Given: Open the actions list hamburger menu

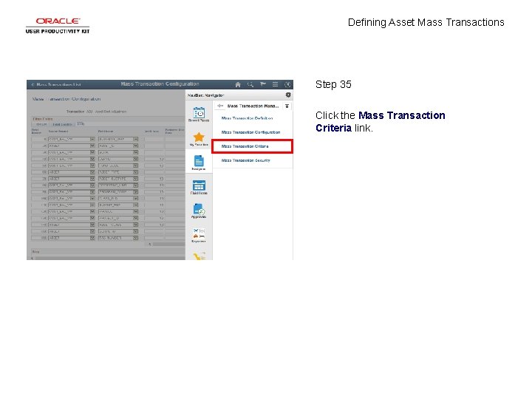Looking at the screenshot, I should coord(275,83).
